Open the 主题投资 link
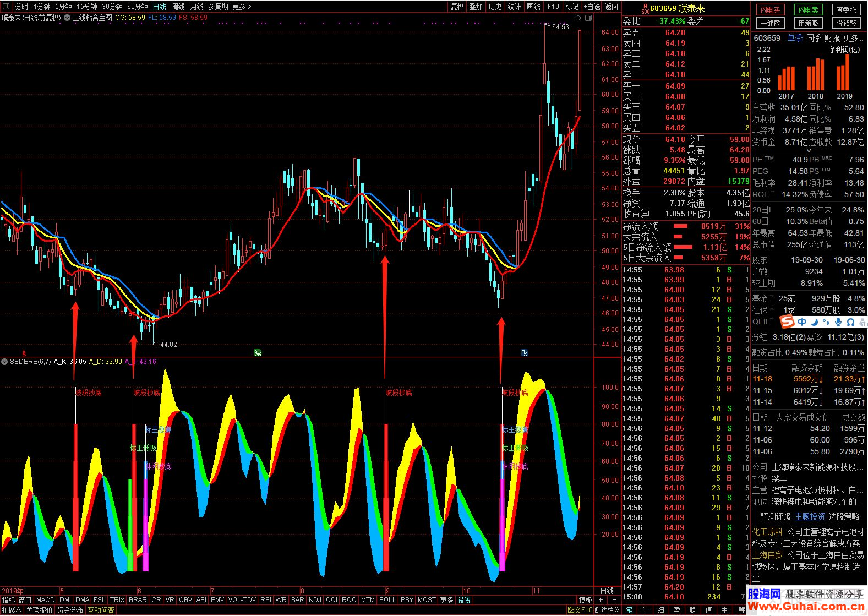The height and width of the screenshot is (616, 868). pos(810,516)
